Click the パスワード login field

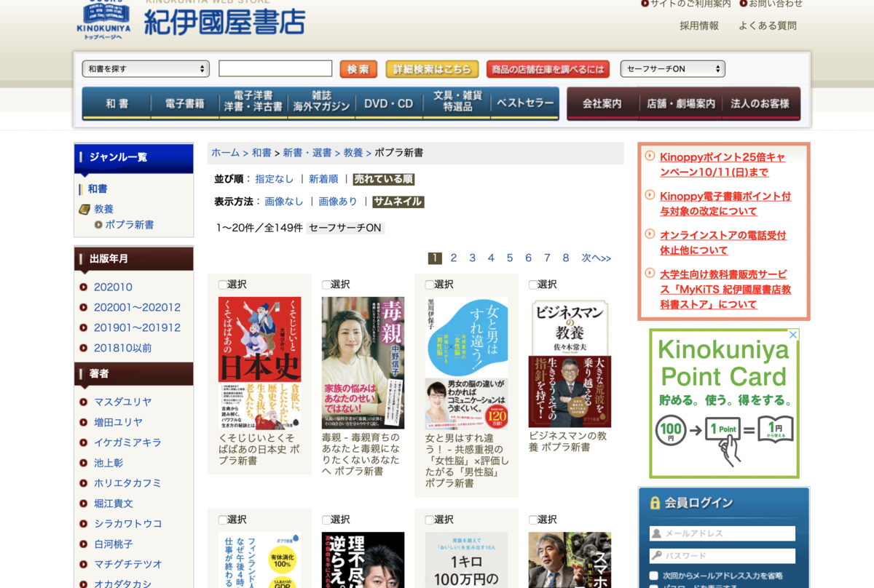click(x=722, y=556)
